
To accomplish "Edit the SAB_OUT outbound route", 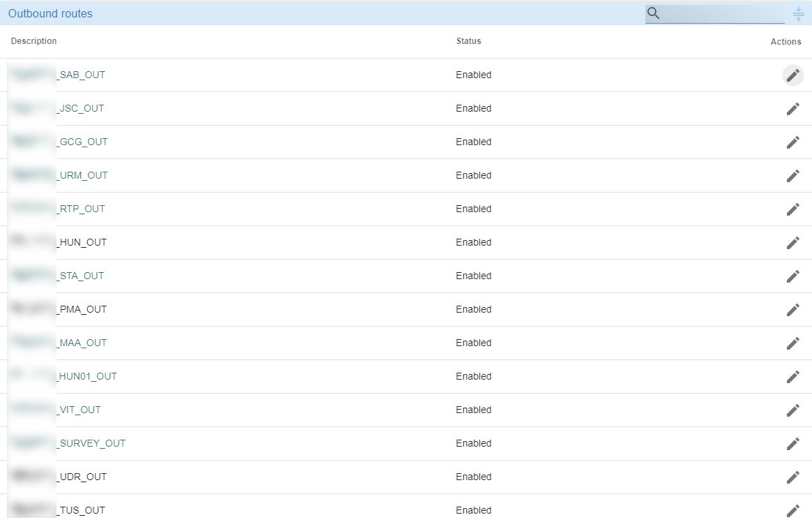I will pos(793,75).
